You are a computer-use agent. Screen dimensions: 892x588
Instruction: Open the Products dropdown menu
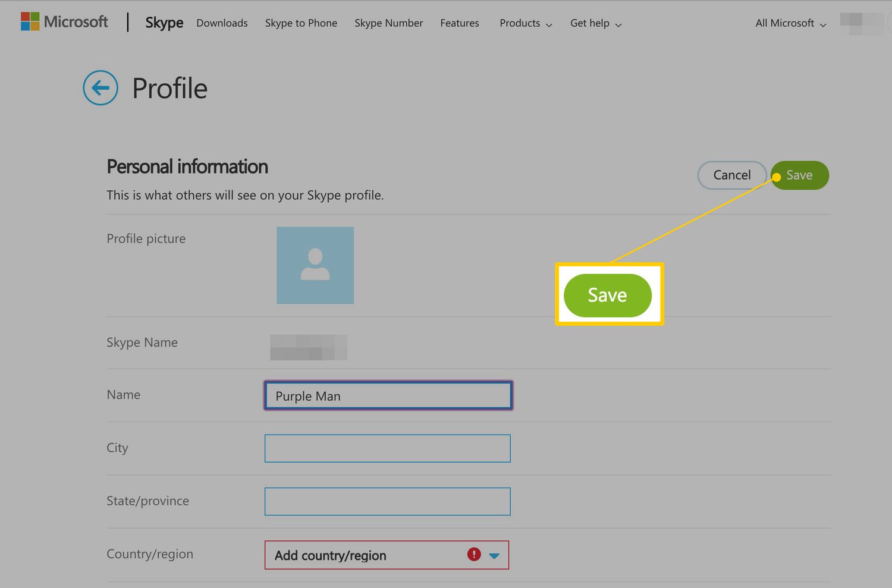coord(526,23)
